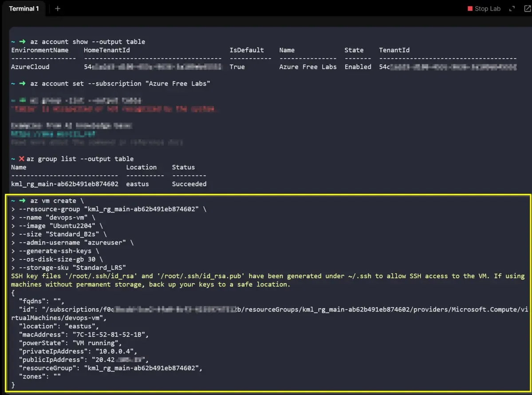Click the '"id": "/subscriptions/...' JSON line
Image resolution: width=532 pixels, height=395 pixels.
pos(269,313)
